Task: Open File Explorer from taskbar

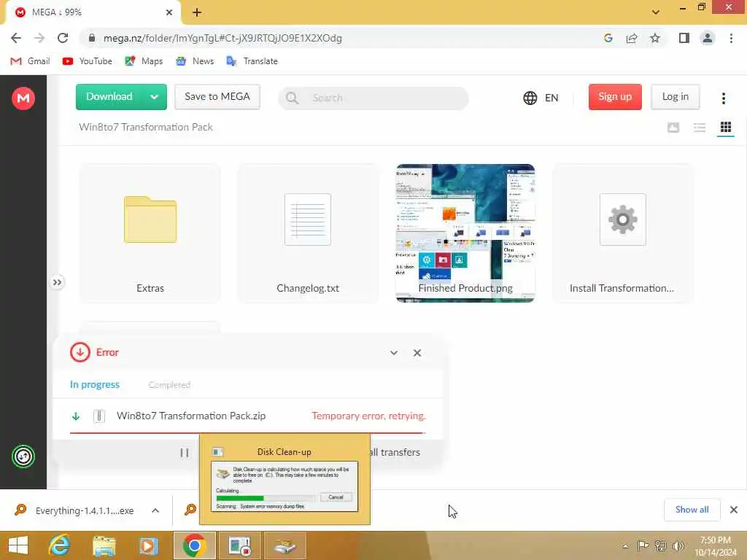Action: pyautogui.click(x=104, y=545)
